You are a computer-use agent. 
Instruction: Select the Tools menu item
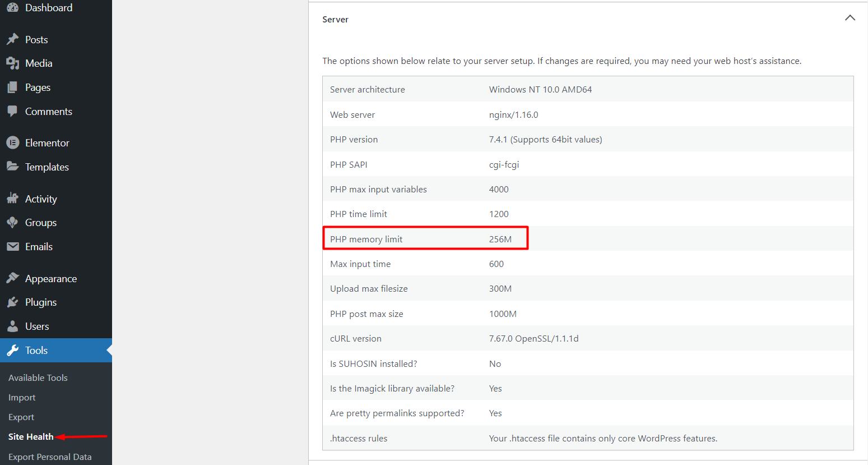point(36,351)
